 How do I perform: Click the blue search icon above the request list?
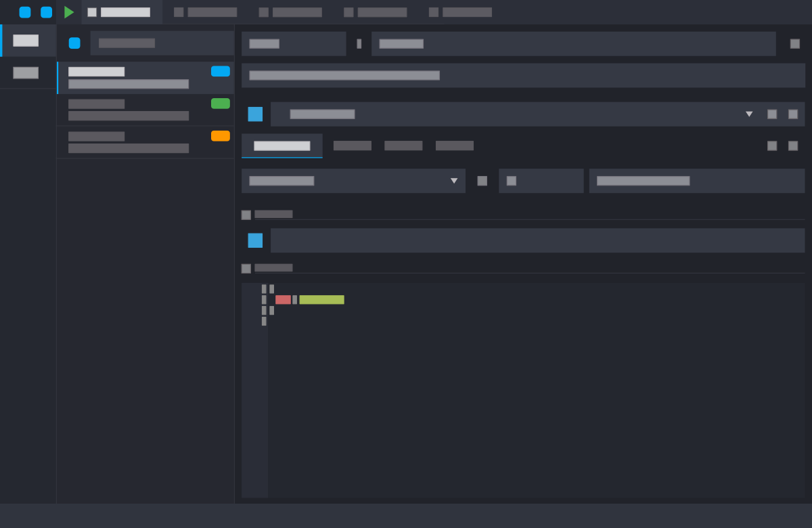(x=74, y=43)
